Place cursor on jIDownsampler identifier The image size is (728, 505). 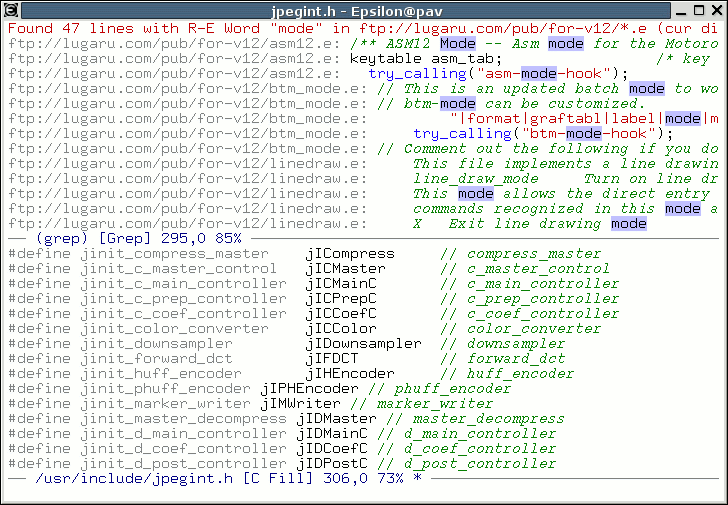364,343
